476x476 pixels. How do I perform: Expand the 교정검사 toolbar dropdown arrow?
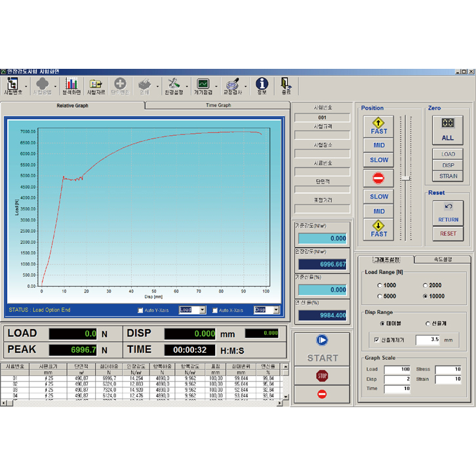click(246, 87)
